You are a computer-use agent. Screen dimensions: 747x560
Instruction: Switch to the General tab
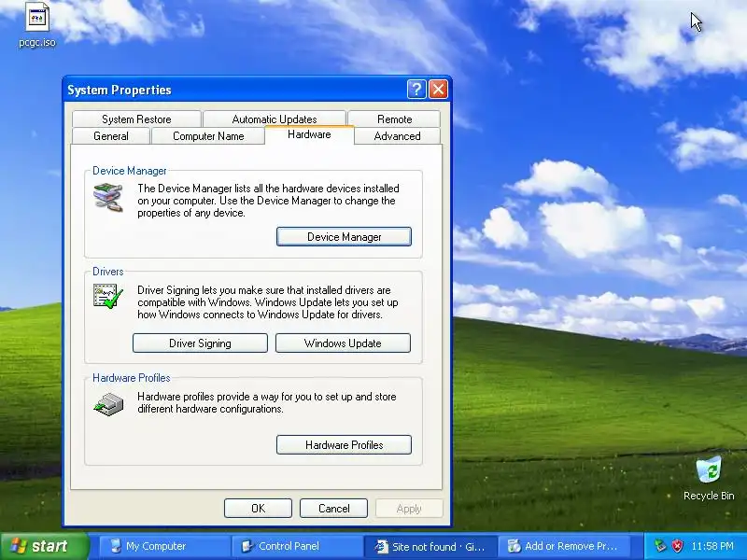coord(111,136)
